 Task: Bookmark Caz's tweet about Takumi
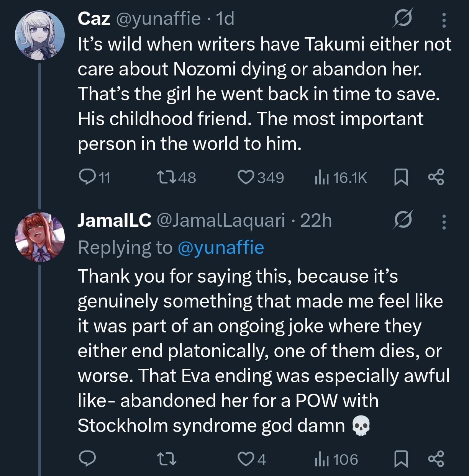(401, 177)
